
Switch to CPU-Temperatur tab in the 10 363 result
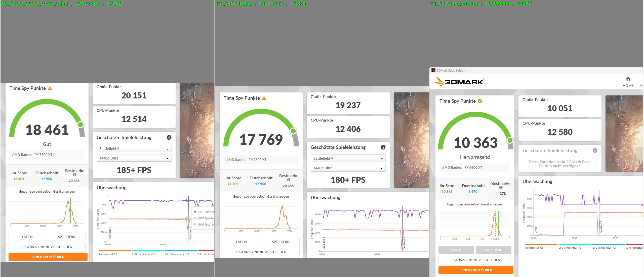(575, 246)
